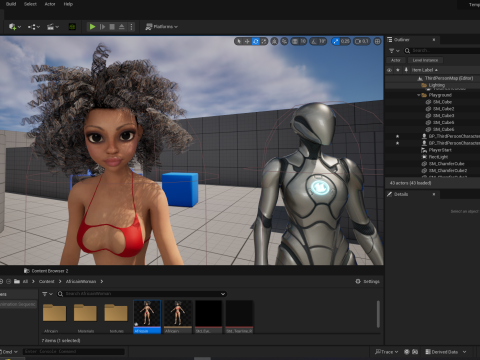Open the Select menu
Screen dimensions: 480x360
(x=30, y=4)
